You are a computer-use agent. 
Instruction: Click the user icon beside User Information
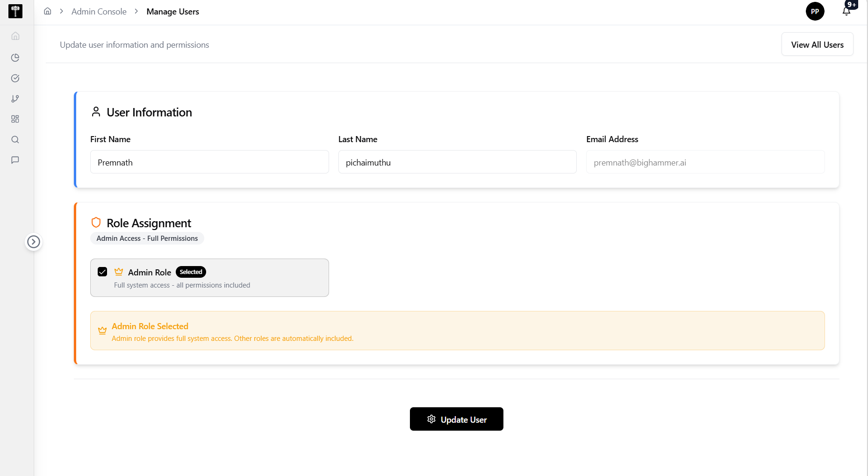[96, 112]
